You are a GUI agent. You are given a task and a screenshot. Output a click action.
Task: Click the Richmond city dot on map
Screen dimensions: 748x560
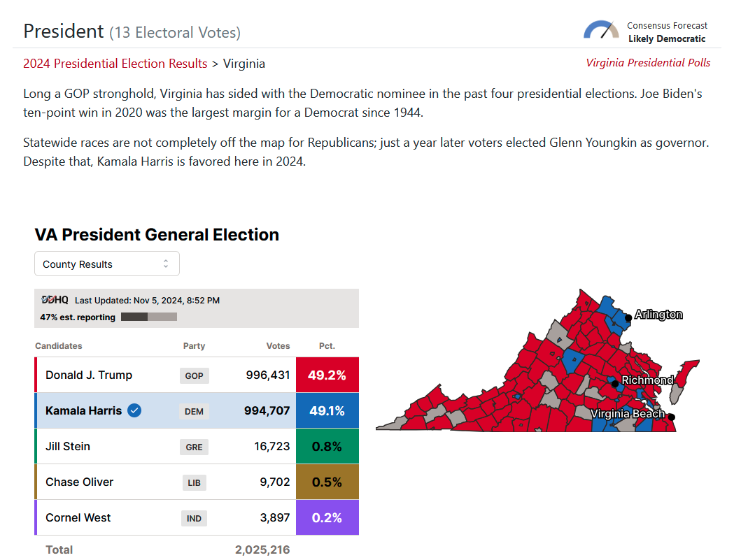click(x=615, y=383)
